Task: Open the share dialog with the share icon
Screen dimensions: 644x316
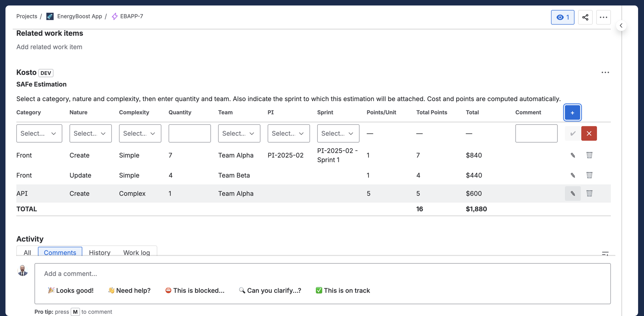Action: pyautogui.click(x=585, y=17)
